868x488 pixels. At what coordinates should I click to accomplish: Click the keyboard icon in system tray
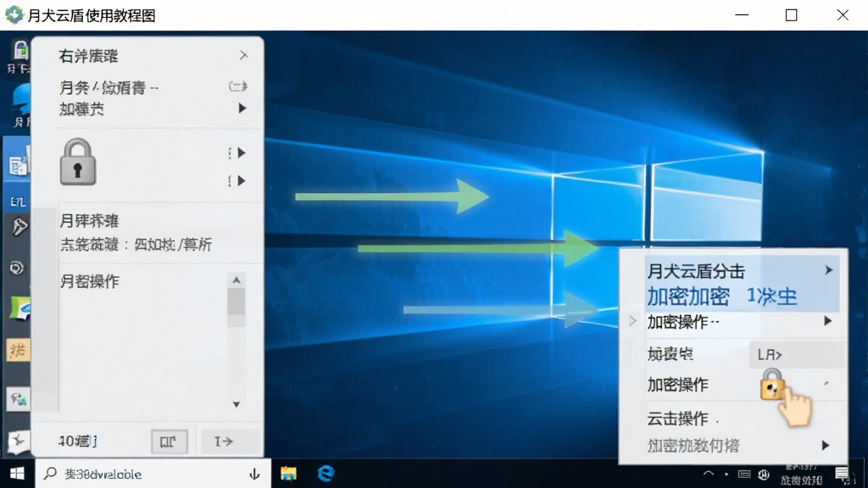[744, 474]
